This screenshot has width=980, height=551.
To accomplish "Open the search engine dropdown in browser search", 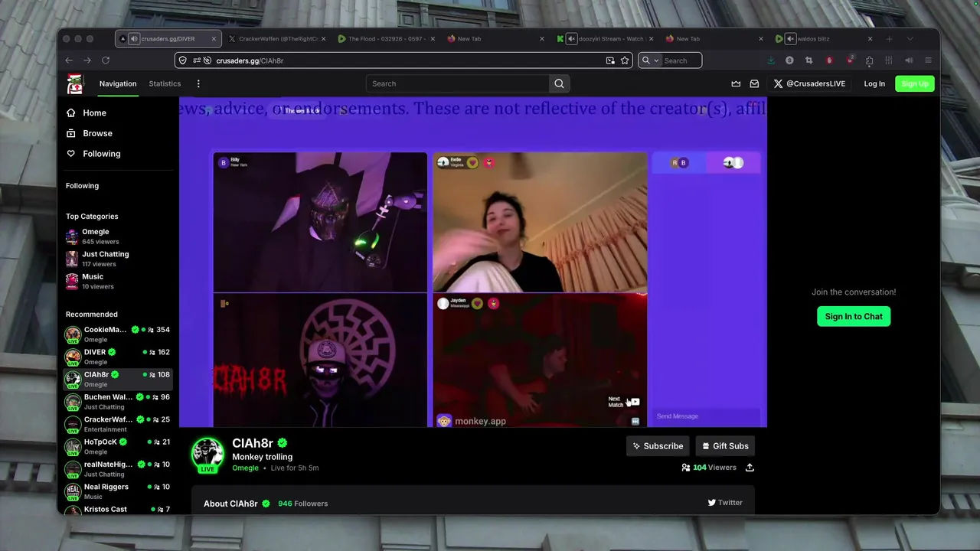I will tap(650, 60).
